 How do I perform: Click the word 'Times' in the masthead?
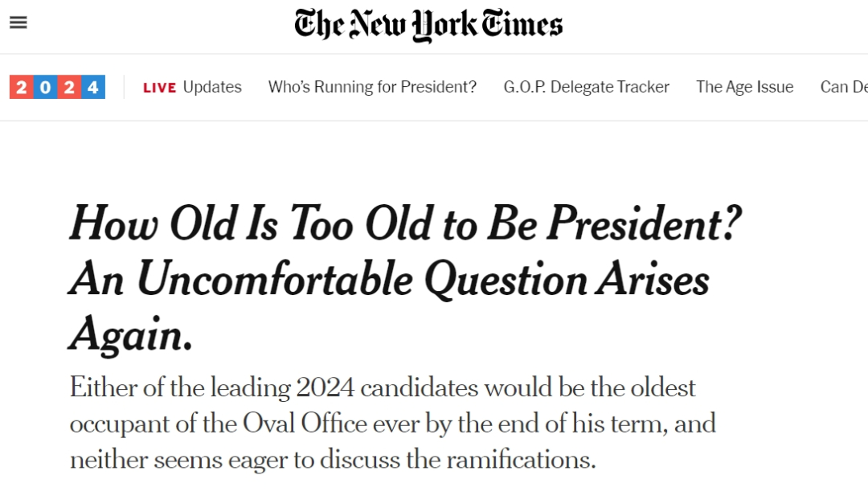[x=522, y=24]
